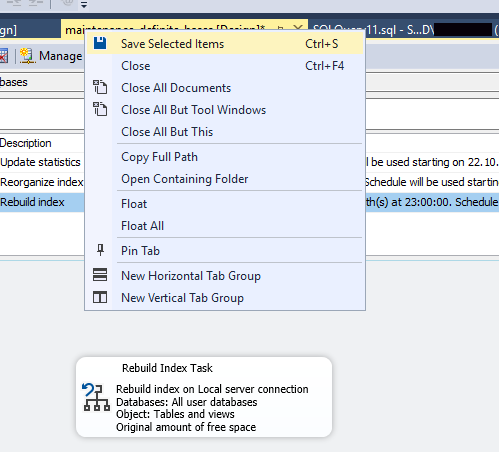Click the New Horizontal Tab Group icon
Viewport: 499px width, 452px height.
pyautogui.click(x=100, y=275)
